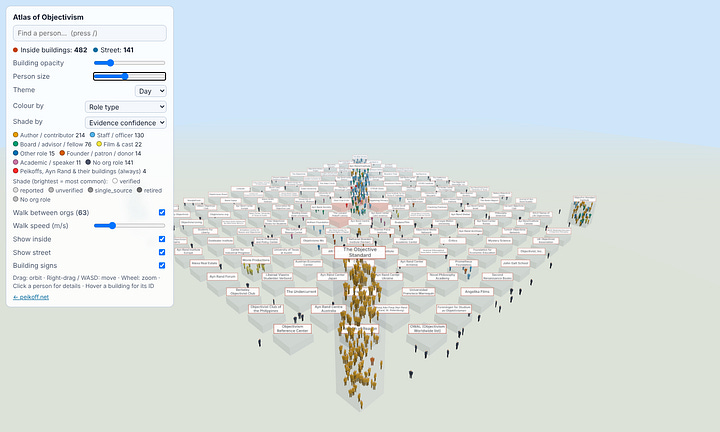The width and height of the screenshot is (720, 432).
Task: Adjust the Building opacity slider
Action: (129, 63)
